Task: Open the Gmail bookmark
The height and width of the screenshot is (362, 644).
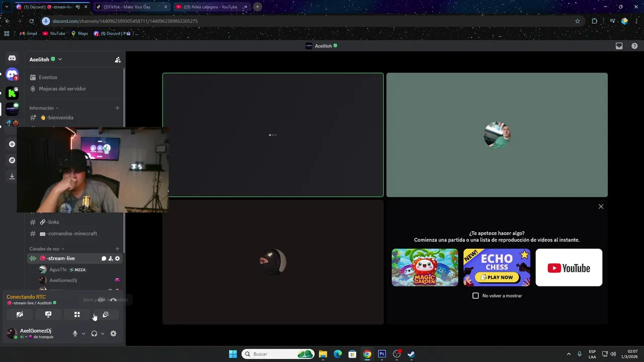Action: 28,34
